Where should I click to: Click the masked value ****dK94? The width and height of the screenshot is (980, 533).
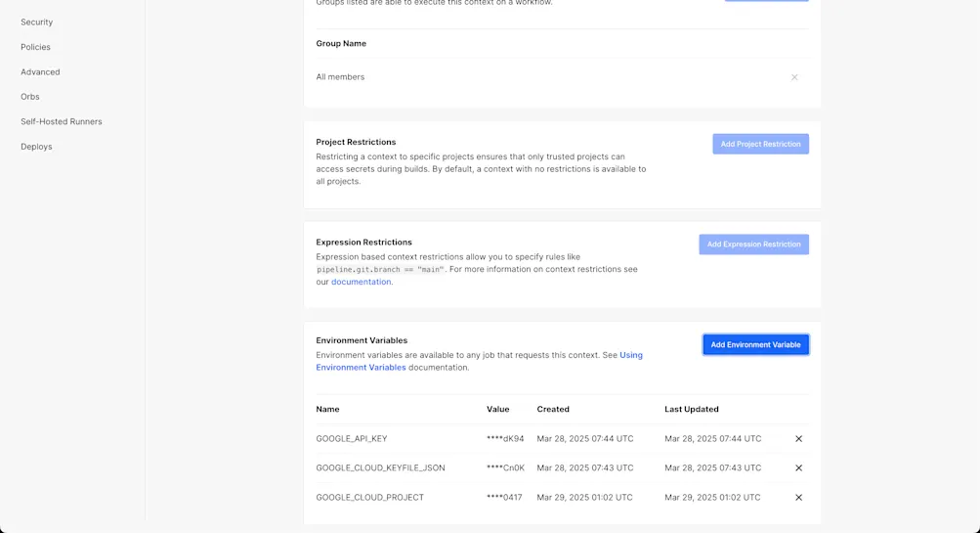click(505, 438)
